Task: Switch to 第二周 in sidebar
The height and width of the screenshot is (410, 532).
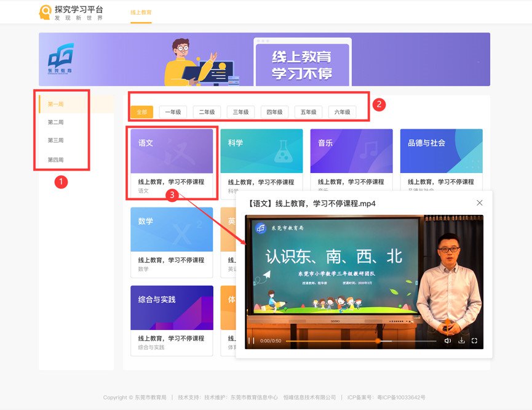Action: point(56,123)
